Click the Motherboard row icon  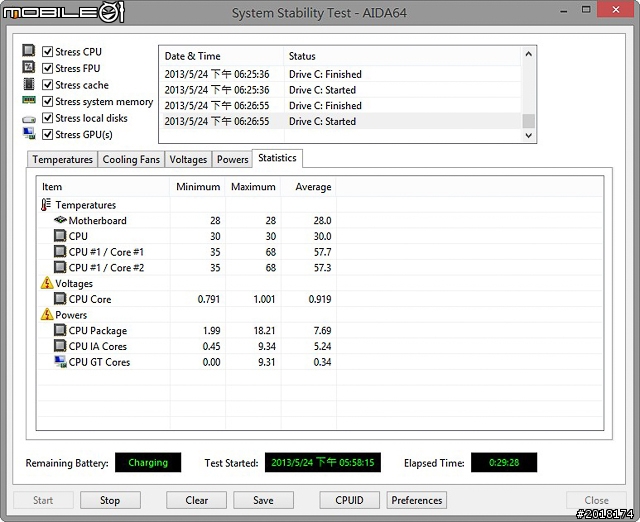click(60, 220)
